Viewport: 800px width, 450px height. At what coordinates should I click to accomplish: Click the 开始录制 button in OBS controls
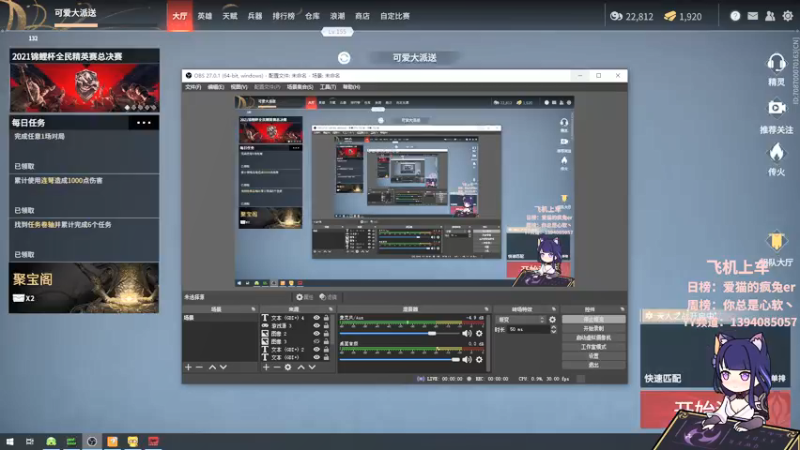593,329
